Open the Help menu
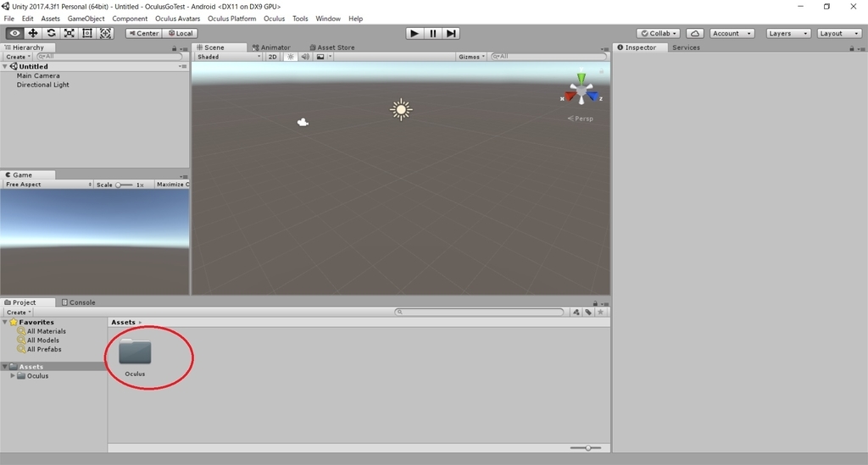868x465 pixels. click(355, 19)
